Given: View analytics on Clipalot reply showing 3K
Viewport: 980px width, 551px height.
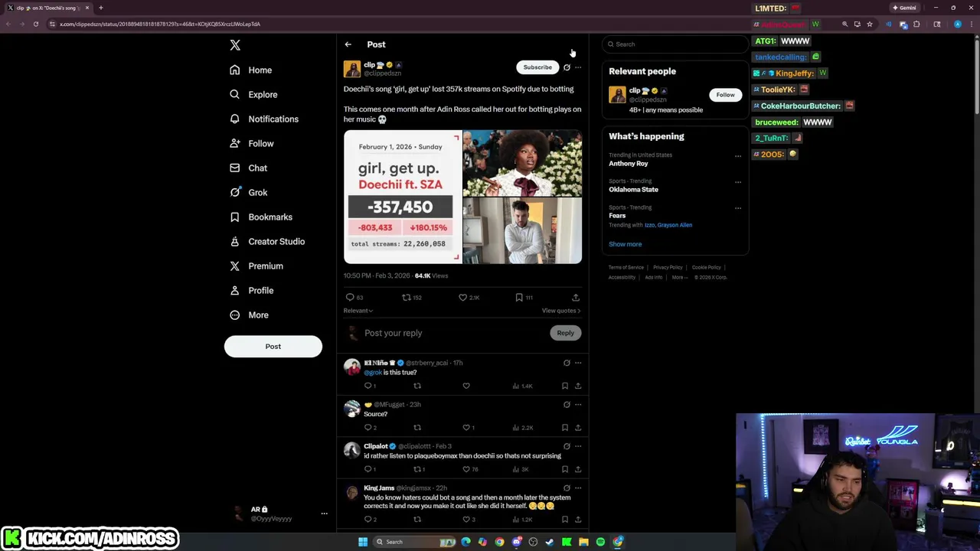Looking at the screenshot, I should tap(520, 469).
